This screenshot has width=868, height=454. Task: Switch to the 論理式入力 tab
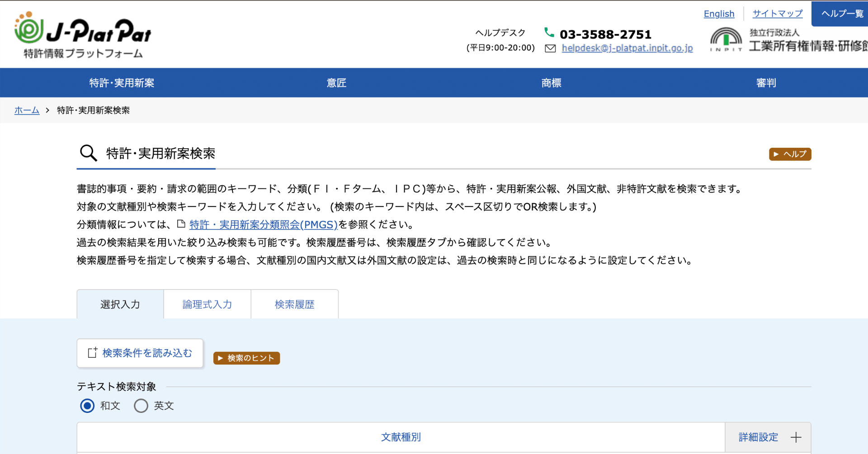point(207,304)
